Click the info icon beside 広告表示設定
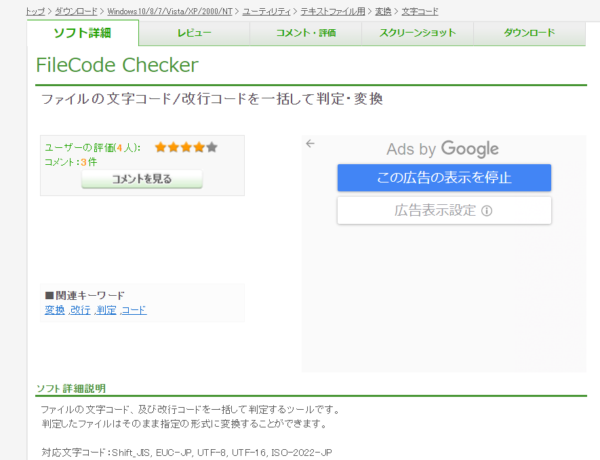600x460 pixels. coord(487,211)
